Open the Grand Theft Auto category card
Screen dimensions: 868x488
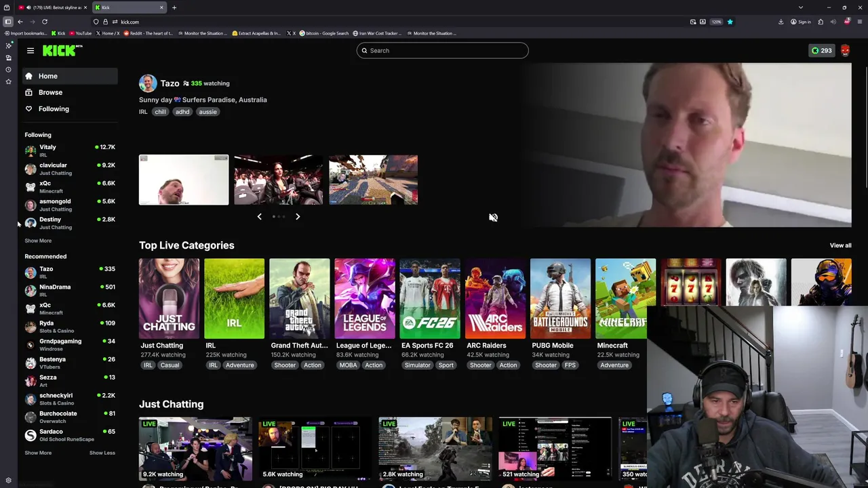(299, 298)
